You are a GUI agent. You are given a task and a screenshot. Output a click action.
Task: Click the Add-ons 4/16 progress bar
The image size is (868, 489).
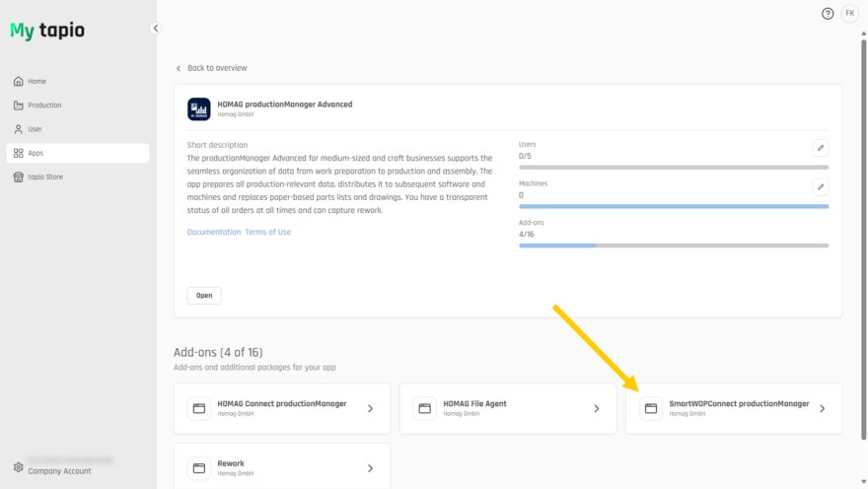674,245
